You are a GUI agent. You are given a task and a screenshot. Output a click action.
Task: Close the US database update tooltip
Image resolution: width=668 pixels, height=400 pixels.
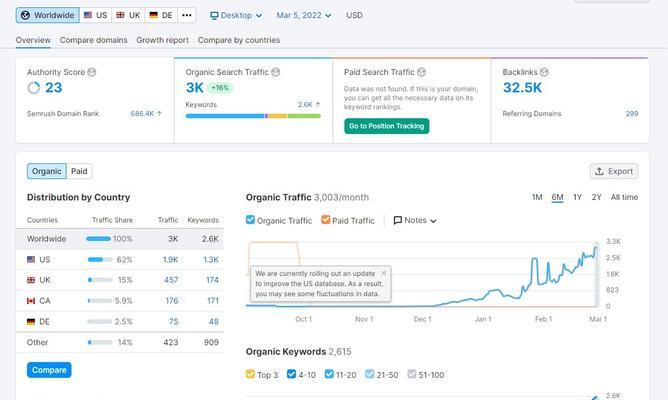pyautogui.click(x=383, y=273)
